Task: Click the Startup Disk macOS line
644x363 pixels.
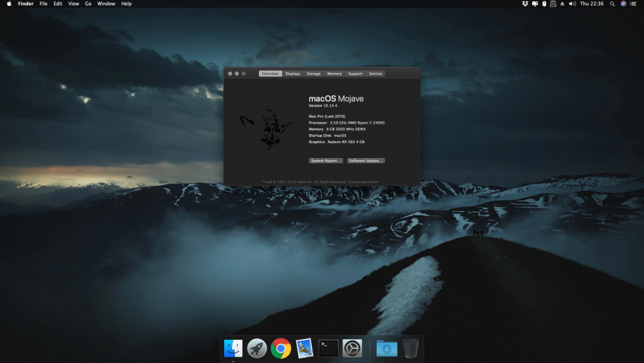Action: [327, 135]
